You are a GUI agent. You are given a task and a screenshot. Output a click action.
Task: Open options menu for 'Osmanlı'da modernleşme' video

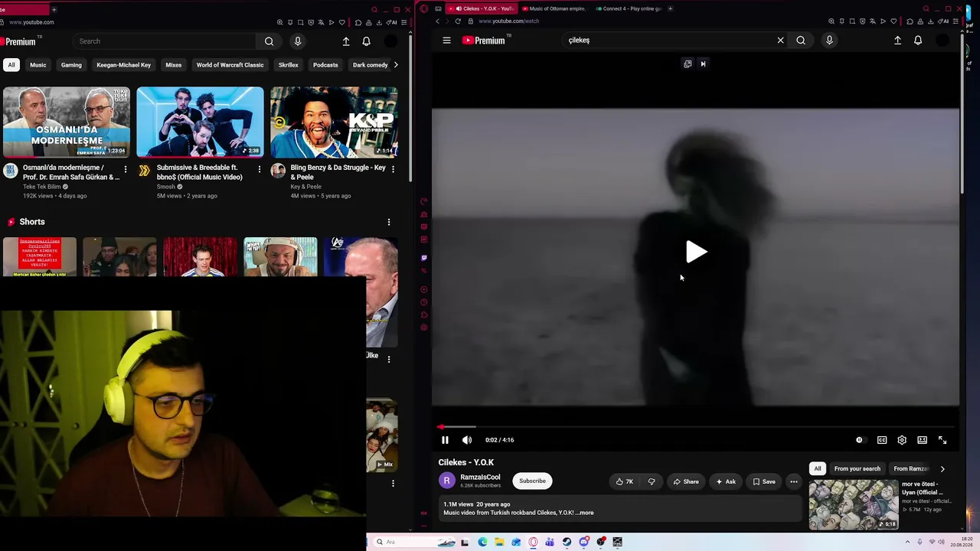[126, 169]
